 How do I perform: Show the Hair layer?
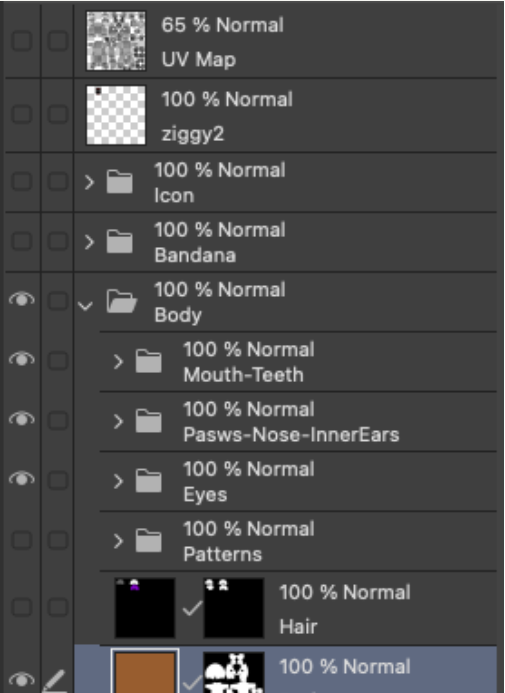coord(22,608)
